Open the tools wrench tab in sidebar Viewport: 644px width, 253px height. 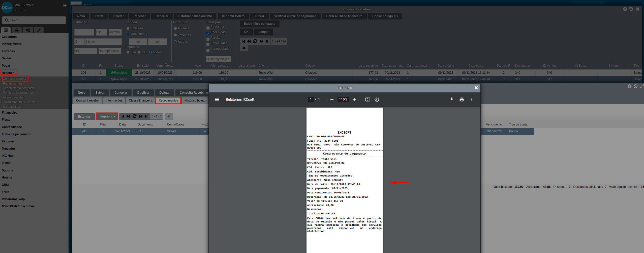point(39,30)
